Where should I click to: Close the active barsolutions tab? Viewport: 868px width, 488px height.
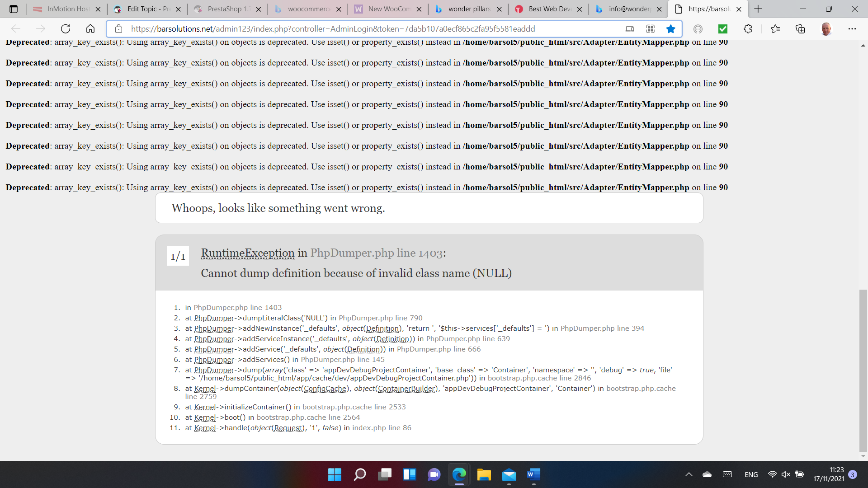point(739,9)
